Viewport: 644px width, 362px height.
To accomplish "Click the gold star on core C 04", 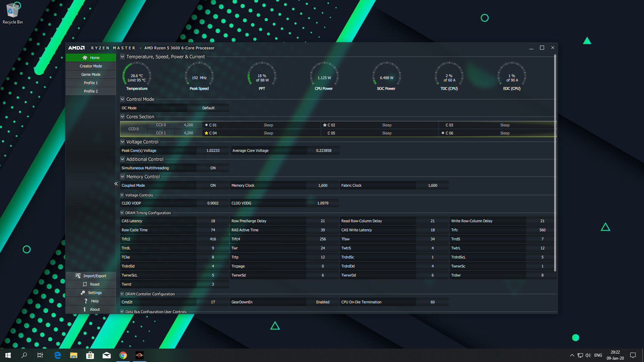I will [206, 133].
